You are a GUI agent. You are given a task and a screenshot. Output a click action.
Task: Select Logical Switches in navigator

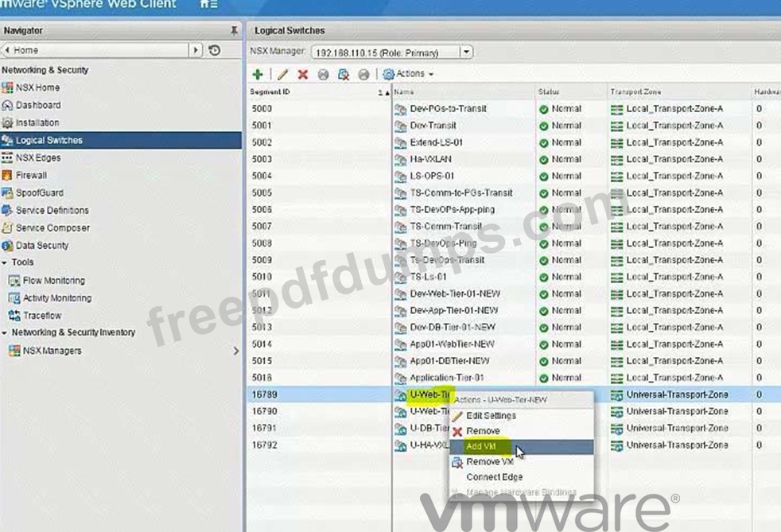tap(121, 141)
